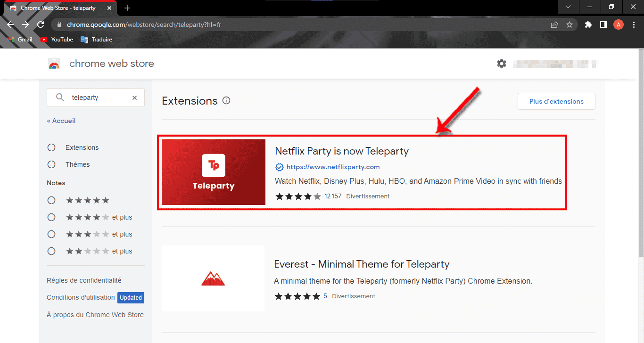Open the tab search chevron in title bar
Viewport: 644px width, 343px height.
tap(568, 7)
